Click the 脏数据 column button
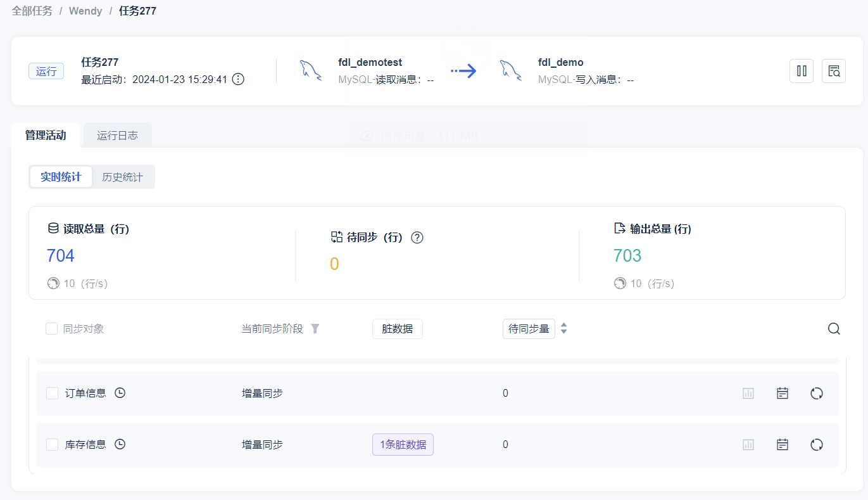The height and width of the screenshot is (500, 868). coord(398,329)
